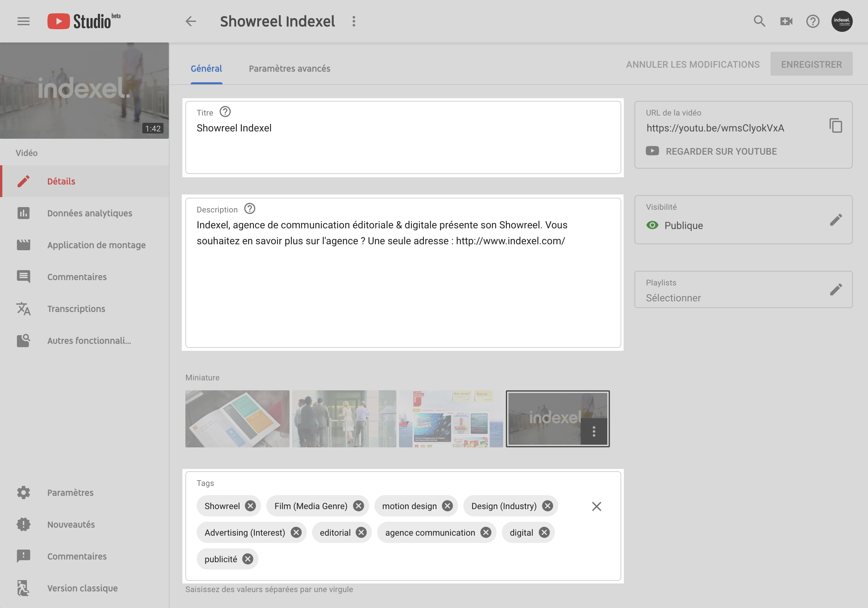This screenshot has height=608, width=868.
Task: Open Version classique in sidebar
Action: [x=85, y=588]
